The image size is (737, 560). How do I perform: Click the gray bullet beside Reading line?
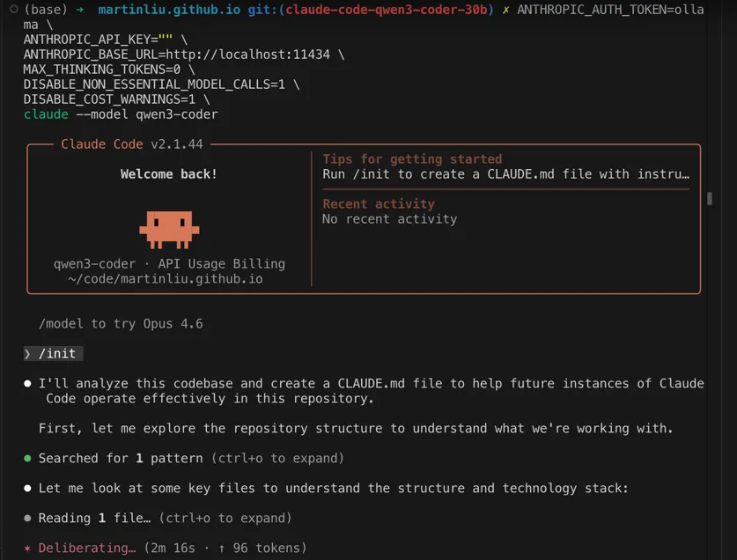pyautogui.click(x=28, y=518)
